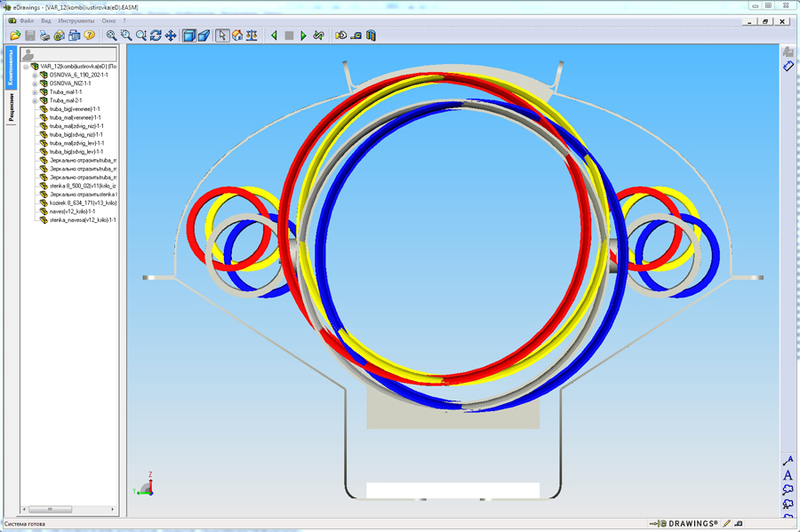Image resolution: width=800 pixels, height=532 pixels.
Task: Select the text with leader markup tool
Action: click(x=788, y=461)
